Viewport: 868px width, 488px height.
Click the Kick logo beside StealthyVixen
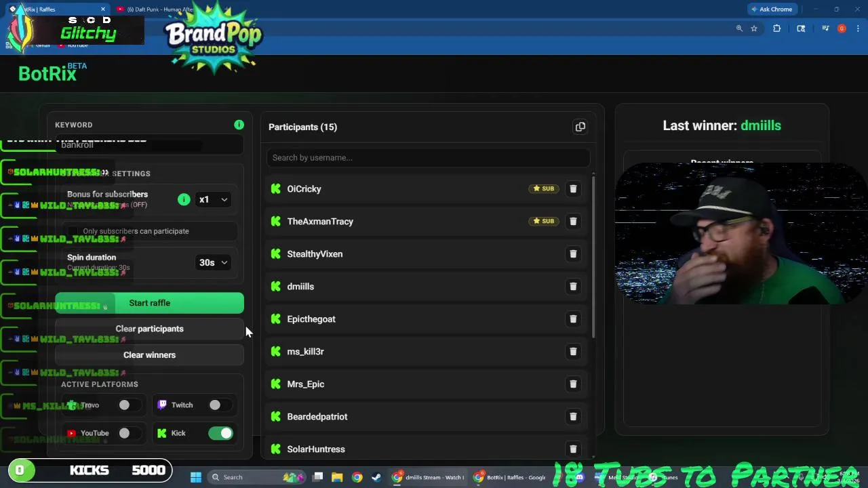(275, 253)
